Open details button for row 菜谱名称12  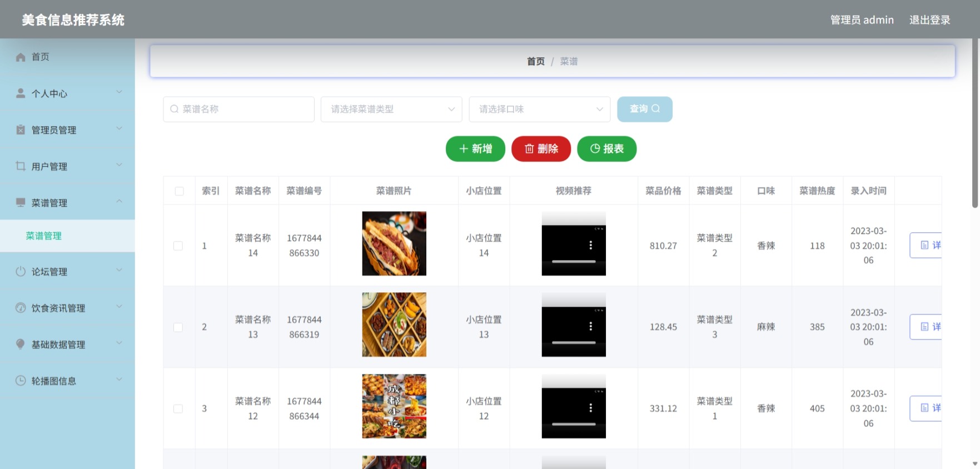pos(926,408)
